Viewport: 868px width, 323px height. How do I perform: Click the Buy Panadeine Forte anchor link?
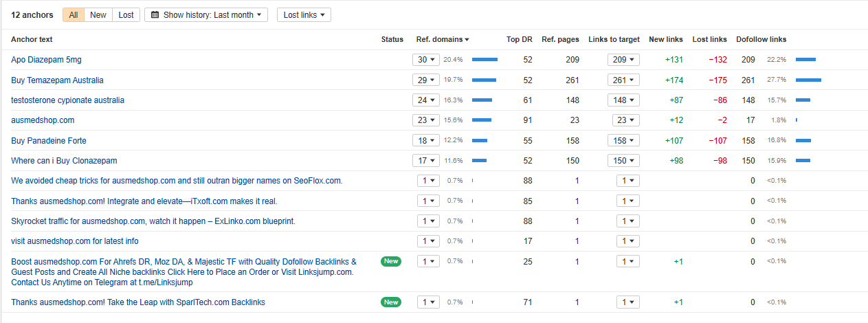[49, 141]
